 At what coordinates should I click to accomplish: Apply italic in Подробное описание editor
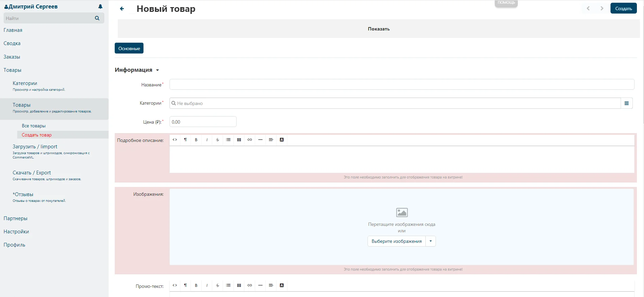click(x=207, y=140)
